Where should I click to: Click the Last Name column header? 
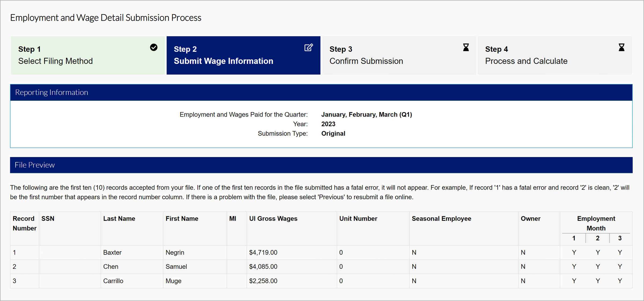[x=119, y=219]
